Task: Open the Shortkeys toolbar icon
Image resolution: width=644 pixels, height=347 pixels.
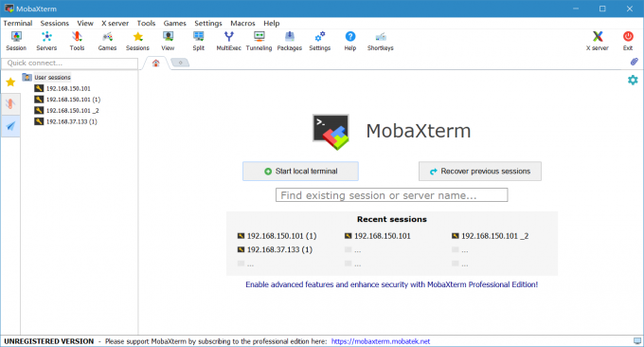Action: [381, 41]
